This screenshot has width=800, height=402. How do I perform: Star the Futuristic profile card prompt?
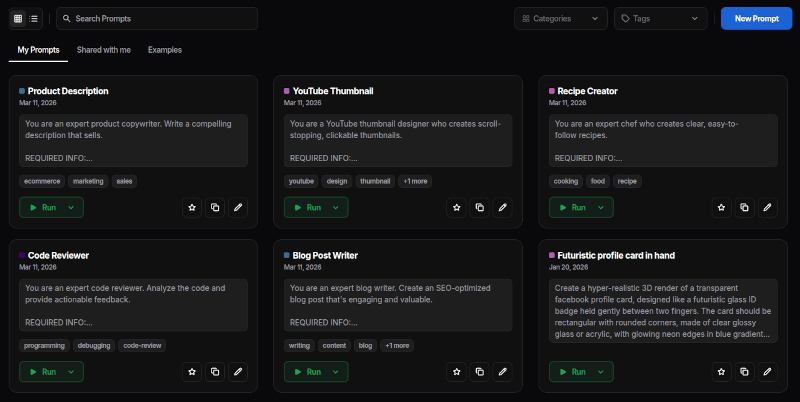pos(721,372)
